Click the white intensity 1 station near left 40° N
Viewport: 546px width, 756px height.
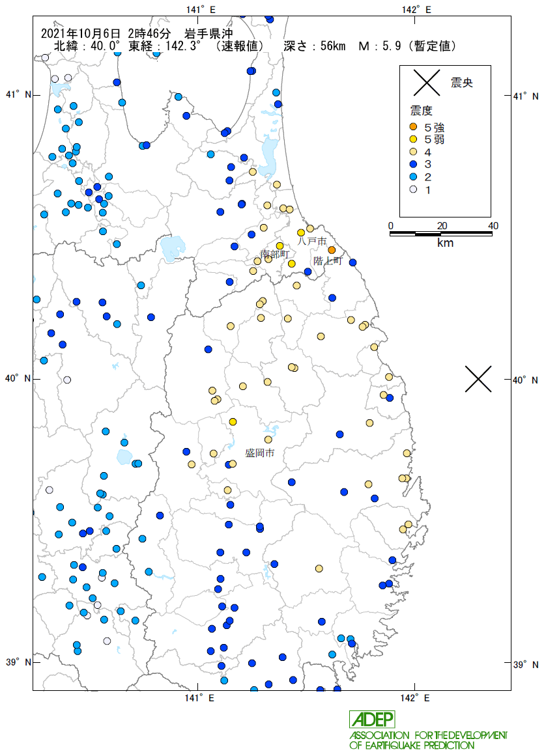[68, 380]
